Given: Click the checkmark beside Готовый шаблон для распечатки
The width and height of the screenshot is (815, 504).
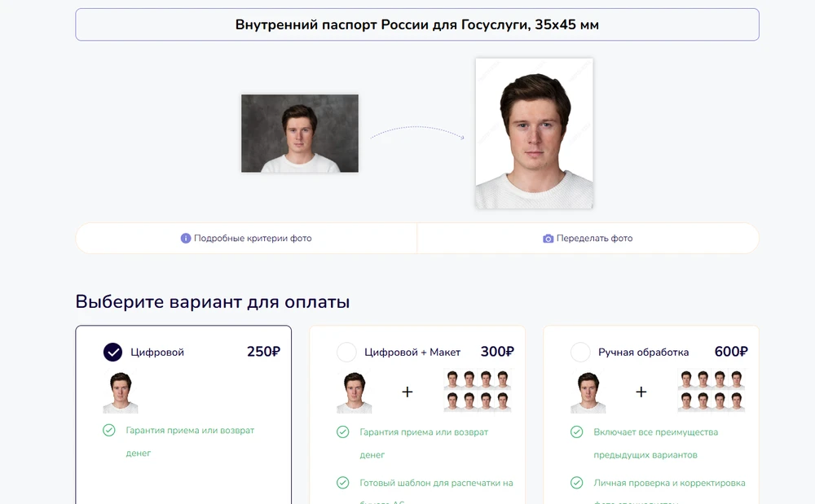Looking at the screenshot, I should click(x=343, y=483).
